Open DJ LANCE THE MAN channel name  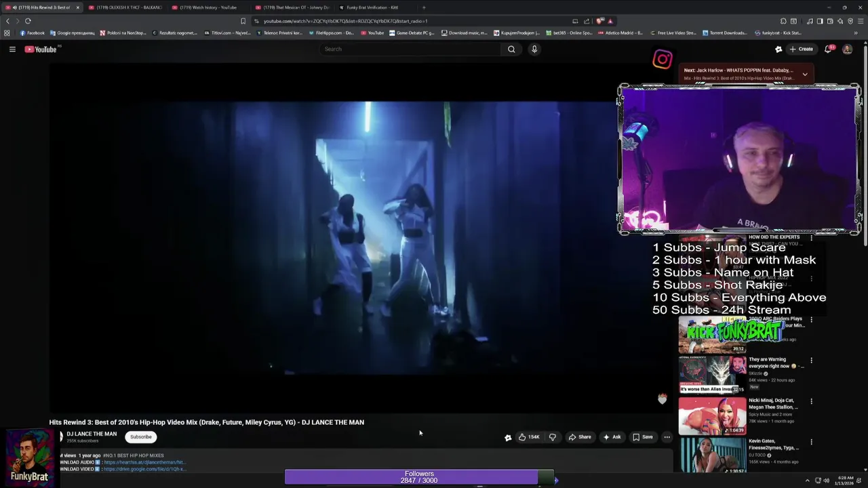tap(92, 434)
